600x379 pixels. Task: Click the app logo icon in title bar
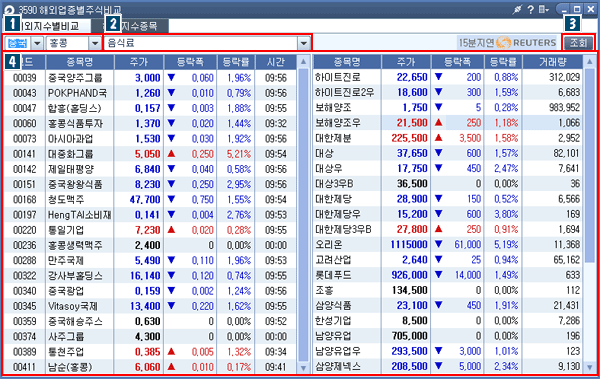click(8, 10)
